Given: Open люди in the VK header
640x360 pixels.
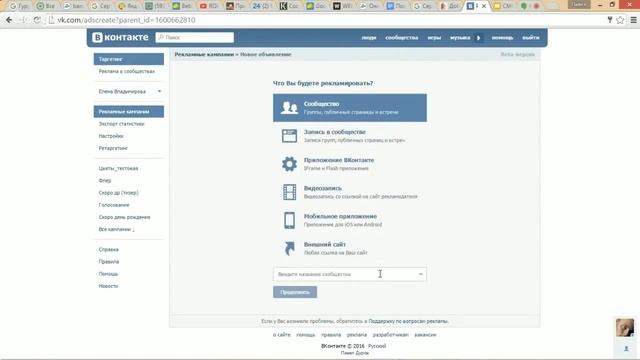Looking at the screenshot, I should click(369, 38).
